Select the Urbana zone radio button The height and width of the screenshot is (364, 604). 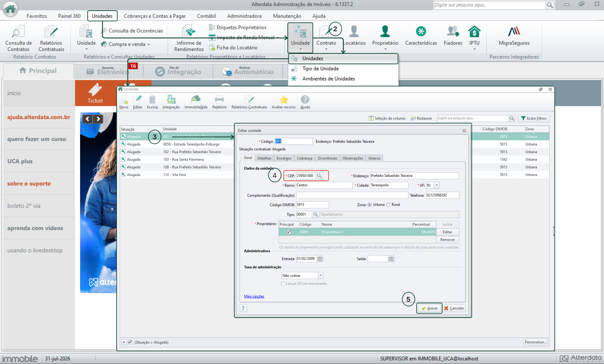click(x=369, y=205)
